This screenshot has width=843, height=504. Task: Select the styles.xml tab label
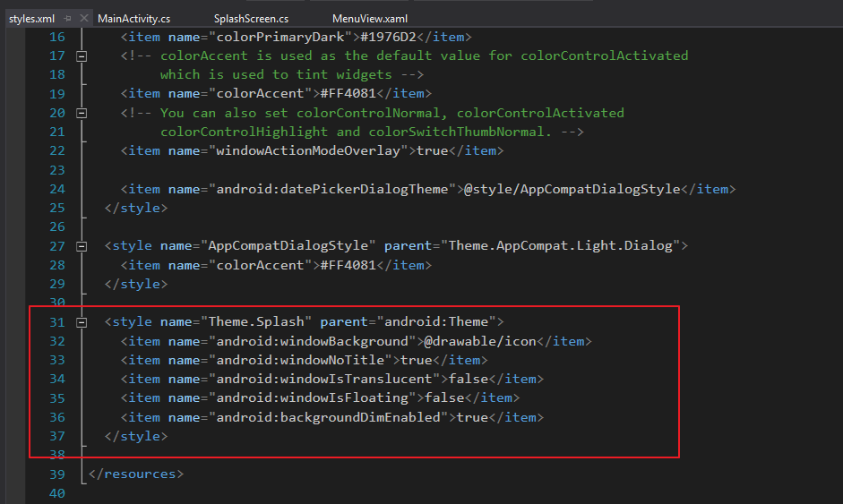tap(31, 19)
